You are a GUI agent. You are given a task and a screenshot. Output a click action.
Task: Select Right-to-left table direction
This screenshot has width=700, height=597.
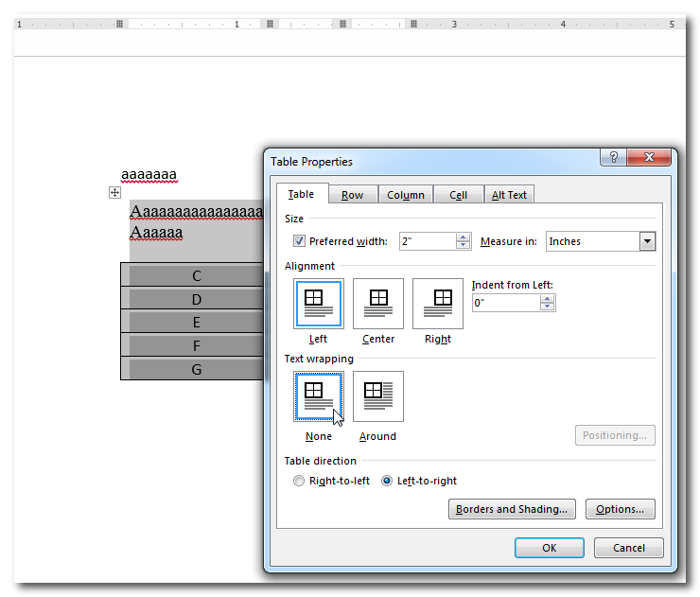point(300,481)
